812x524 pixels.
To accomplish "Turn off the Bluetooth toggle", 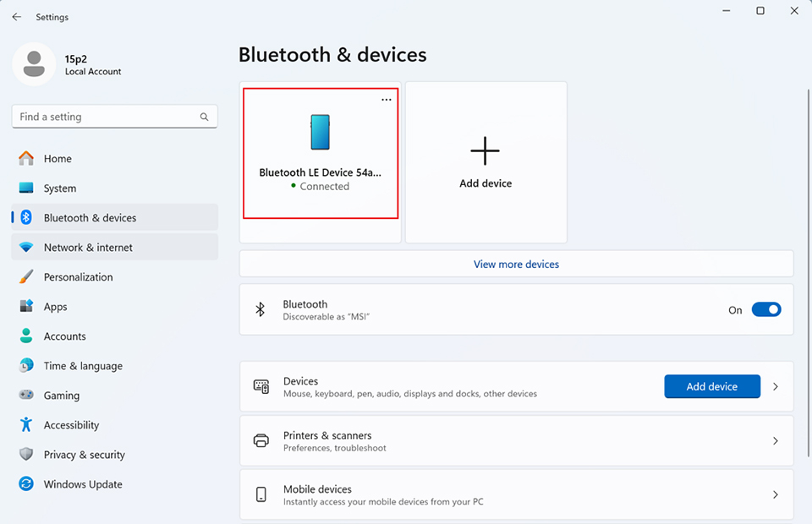I will click(766, 309).
